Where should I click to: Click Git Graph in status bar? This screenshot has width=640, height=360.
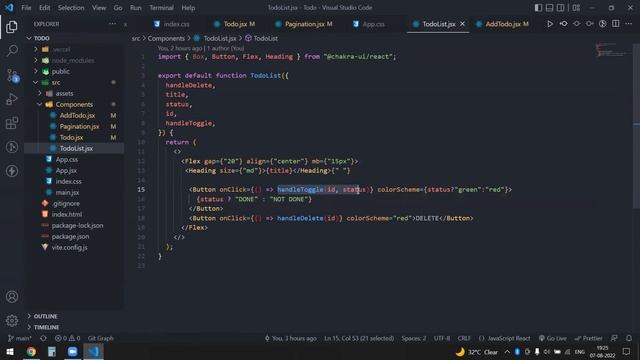100,338
